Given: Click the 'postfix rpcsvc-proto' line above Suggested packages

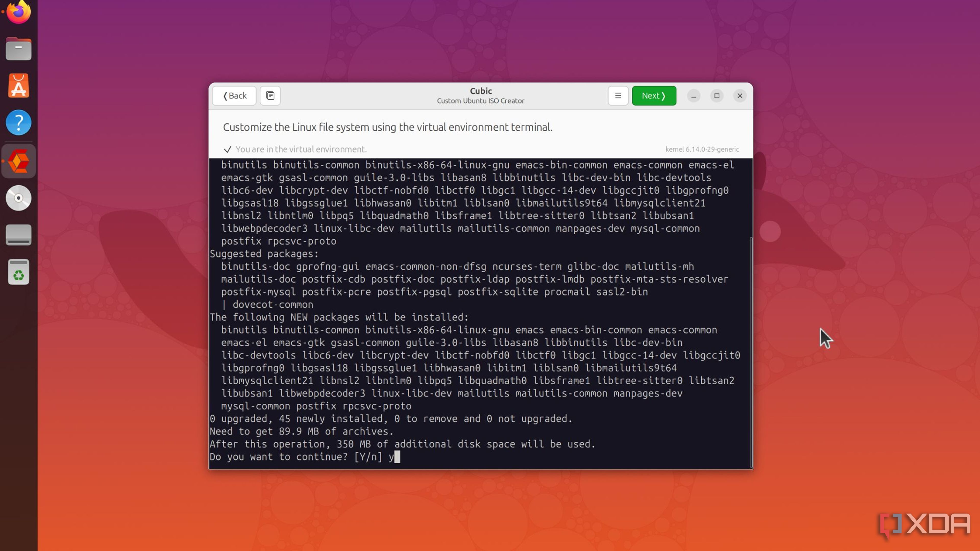Looking at the screenshot, I should click(x=278, y=241).
